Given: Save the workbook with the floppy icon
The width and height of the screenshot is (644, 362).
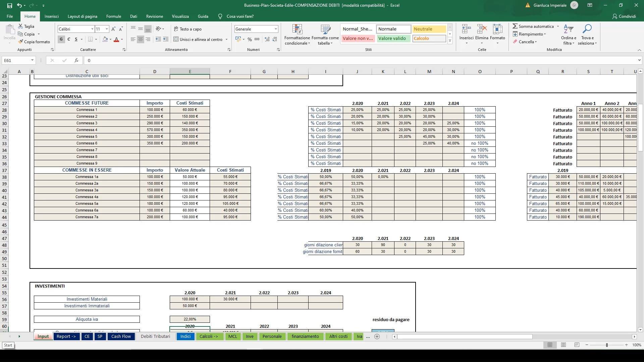Looking at the screenshot, I should pyautogui.click(x=9, y=5).
